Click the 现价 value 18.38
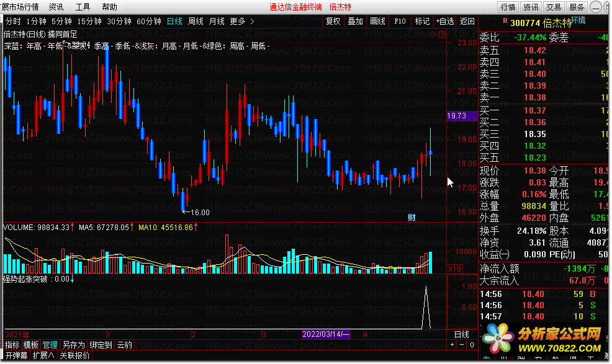Image resolution: width=612 pixels, height=364 pixels. [x=534, y=171]
